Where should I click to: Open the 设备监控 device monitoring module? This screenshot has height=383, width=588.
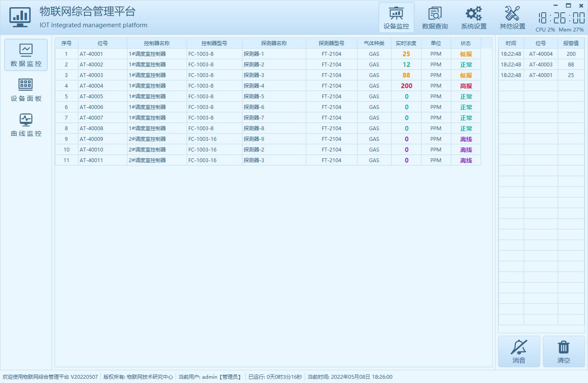pyautogui.click(x=396, y=17)
